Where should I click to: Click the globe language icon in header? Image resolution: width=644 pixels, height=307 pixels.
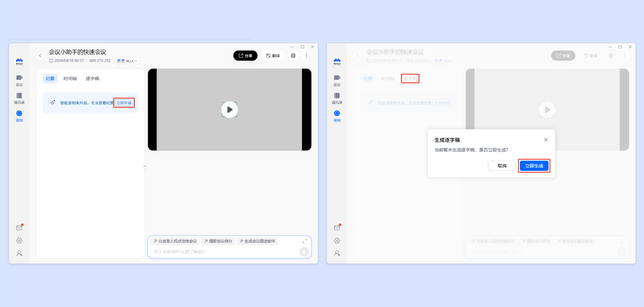[x=293, y=56]
